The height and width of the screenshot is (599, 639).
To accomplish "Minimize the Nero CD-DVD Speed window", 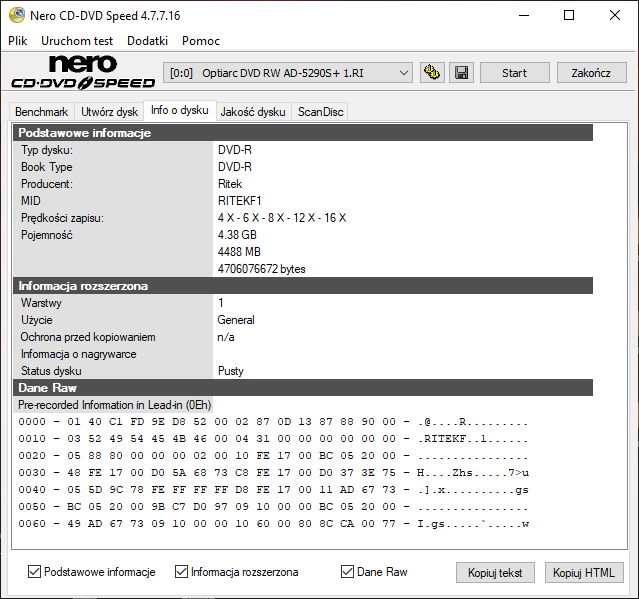I will (x=524, y=15).
